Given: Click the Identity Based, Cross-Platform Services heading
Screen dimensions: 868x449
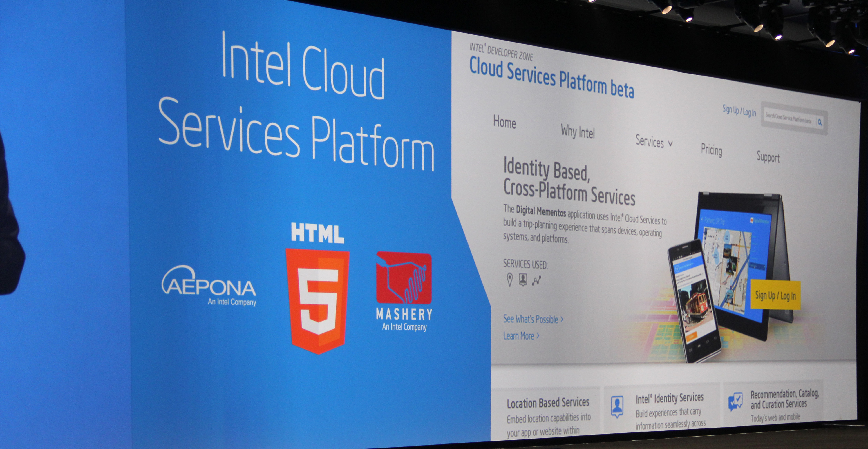Looking at the screenshot, I should click(569, 182).
